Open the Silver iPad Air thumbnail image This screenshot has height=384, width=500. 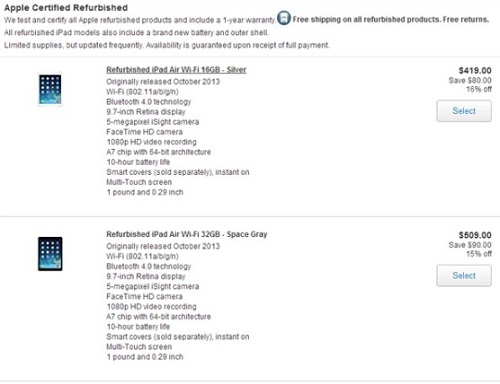point(50,89)
